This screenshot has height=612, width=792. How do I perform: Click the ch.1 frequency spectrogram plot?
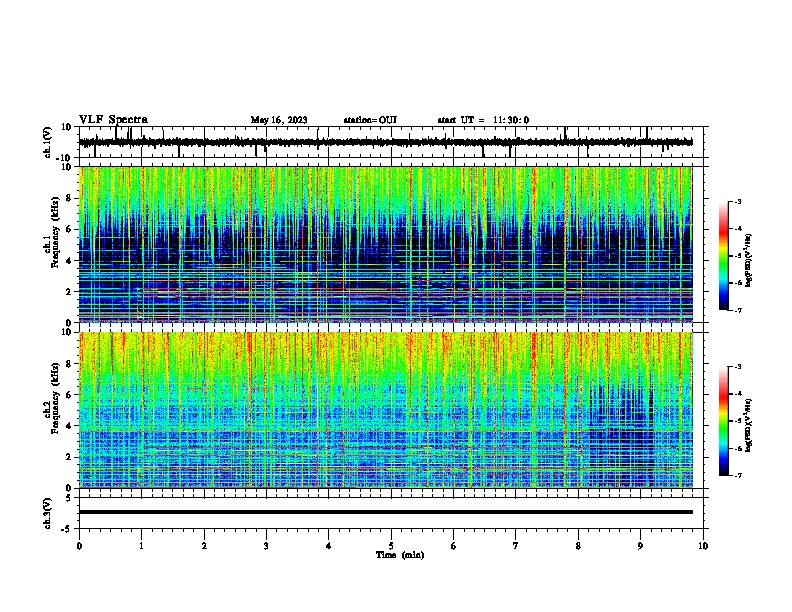(x=386, y=244)
